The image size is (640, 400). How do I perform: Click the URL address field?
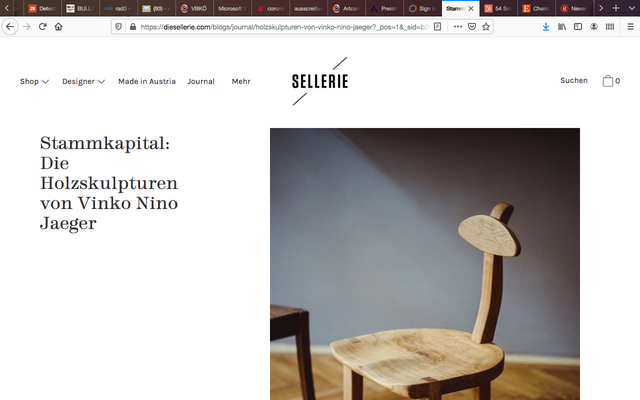[x=284, y=27]
